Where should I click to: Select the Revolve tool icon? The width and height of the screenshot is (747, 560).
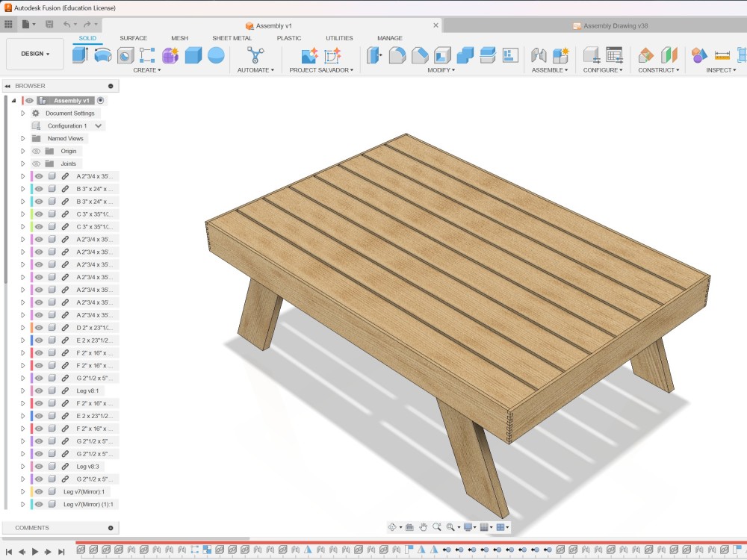tap(103, 55)
